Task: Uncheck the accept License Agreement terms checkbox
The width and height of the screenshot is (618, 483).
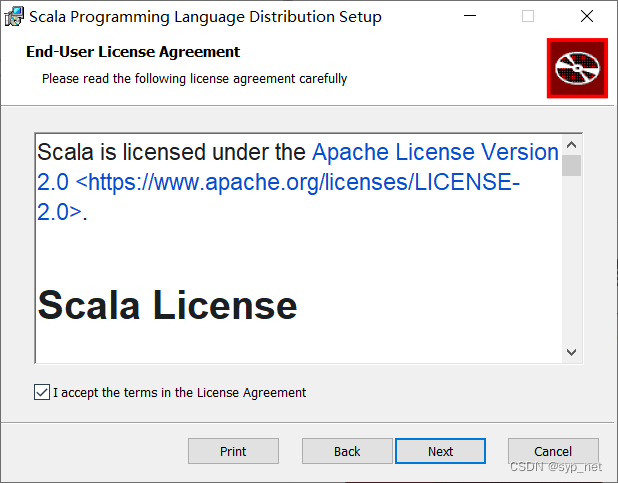Action: [x=42, y=392]
